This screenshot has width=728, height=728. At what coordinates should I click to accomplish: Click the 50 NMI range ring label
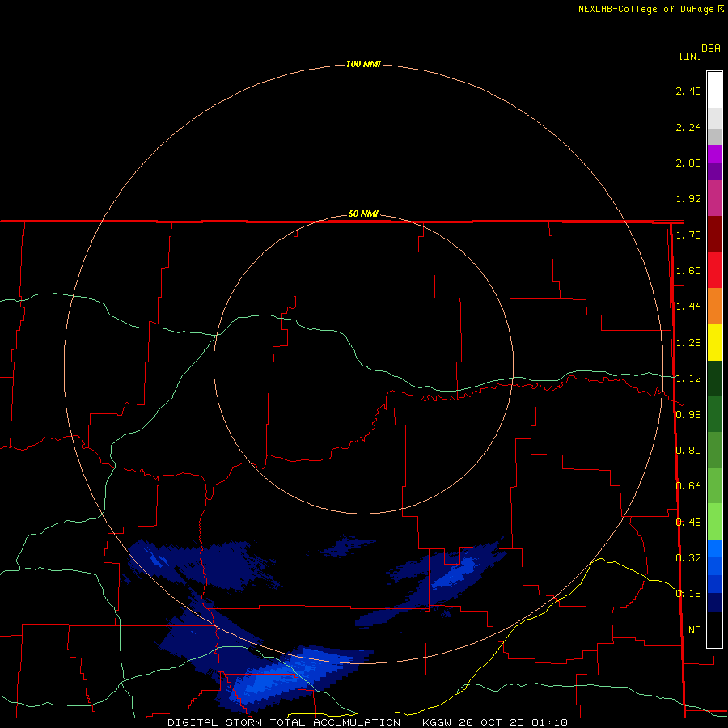(x=363, y=214)
